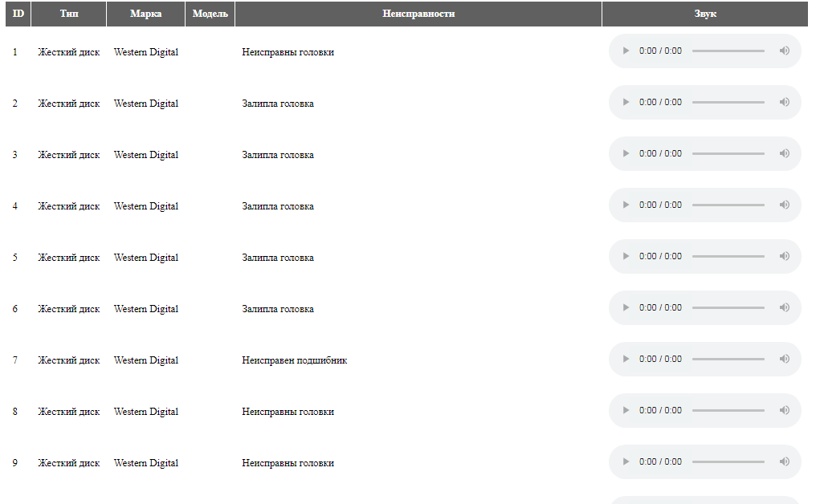
Task: Click the 0:00 / 0:00 time in row 5
Action: 660,257
